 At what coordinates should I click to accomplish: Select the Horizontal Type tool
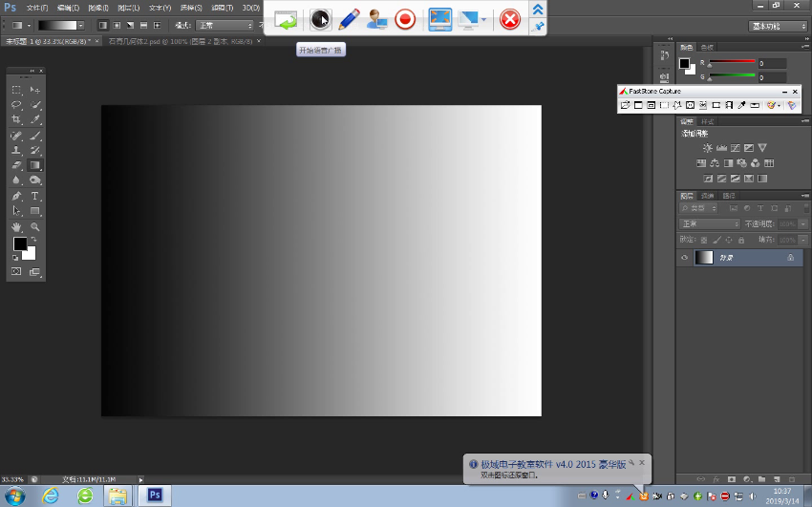[34, 196]
